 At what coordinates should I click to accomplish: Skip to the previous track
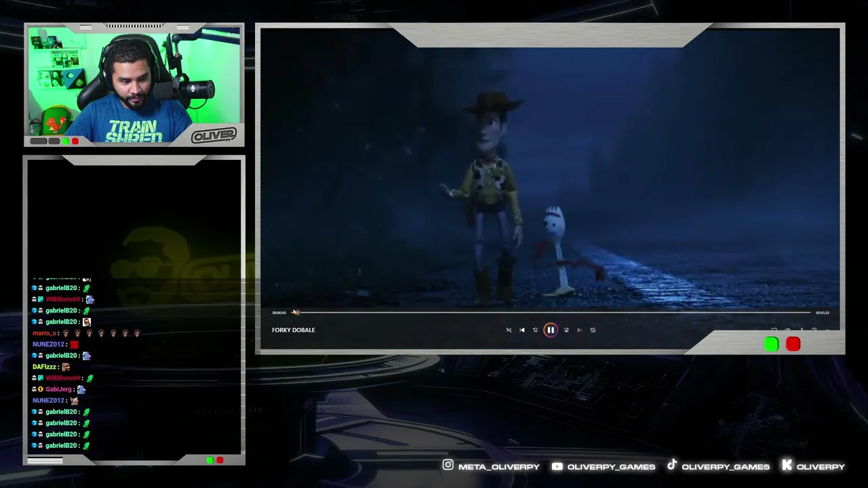[522, 330]
